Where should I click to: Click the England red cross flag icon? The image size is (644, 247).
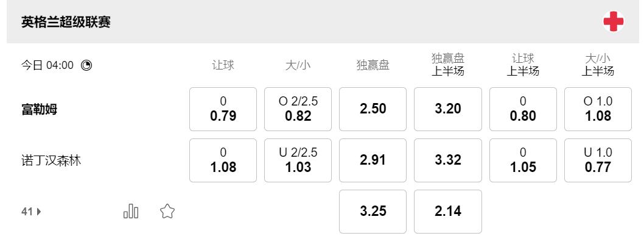pos(613,22)
